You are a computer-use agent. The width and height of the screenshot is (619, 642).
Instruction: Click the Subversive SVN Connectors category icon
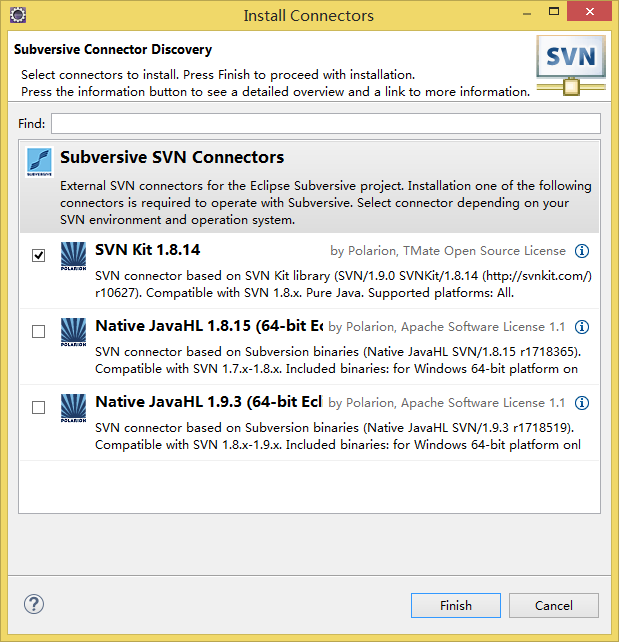[39, 162]
